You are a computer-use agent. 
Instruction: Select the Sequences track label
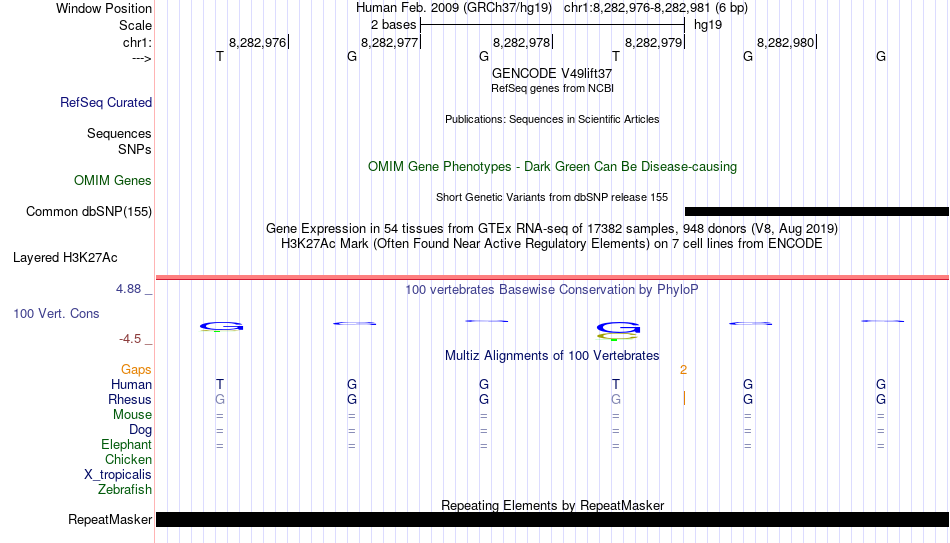119,133
